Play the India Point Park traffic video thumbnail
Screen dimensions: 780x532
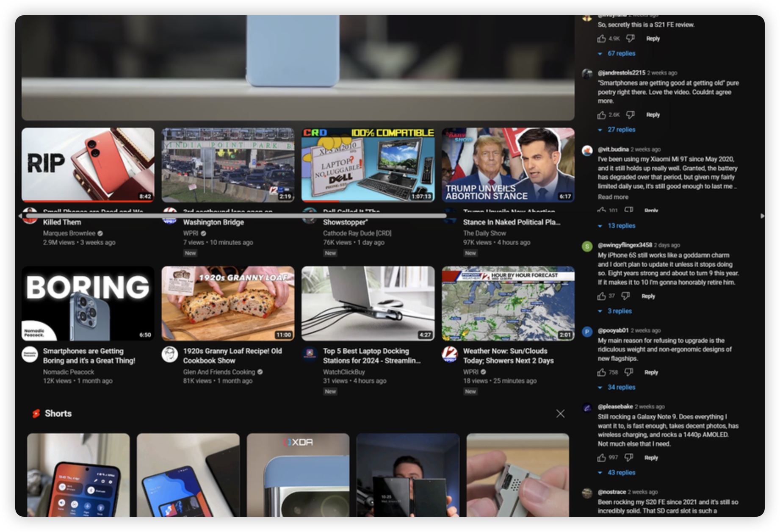tap(228, 165)
